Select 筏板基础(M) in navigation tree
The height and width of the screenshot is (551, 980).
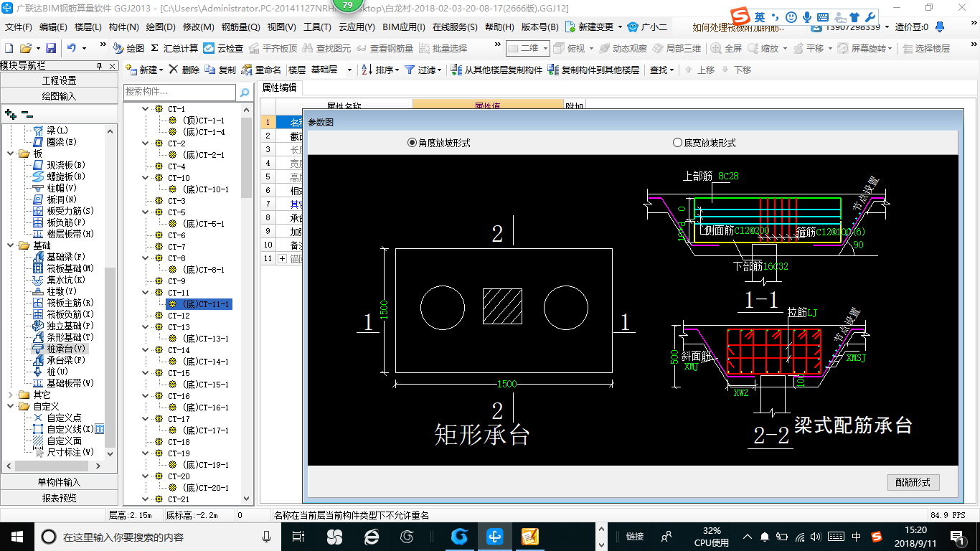pos(62,268)
